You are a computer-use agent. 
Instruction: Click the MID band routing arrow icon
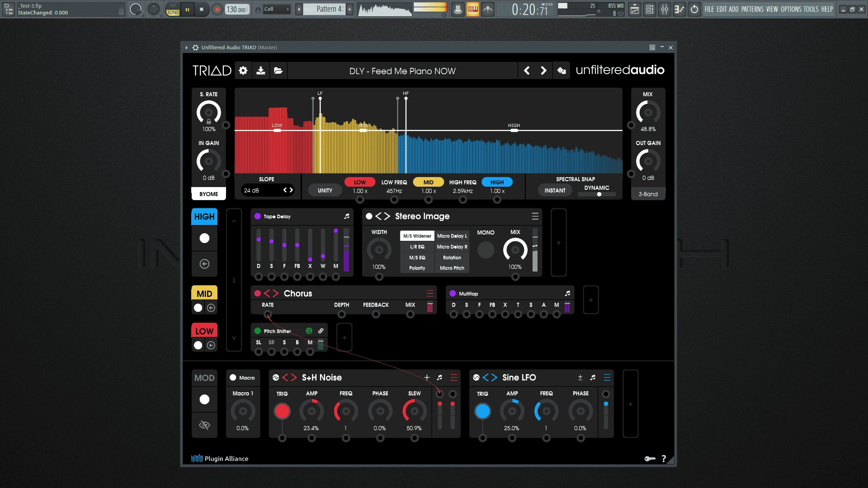211,308
